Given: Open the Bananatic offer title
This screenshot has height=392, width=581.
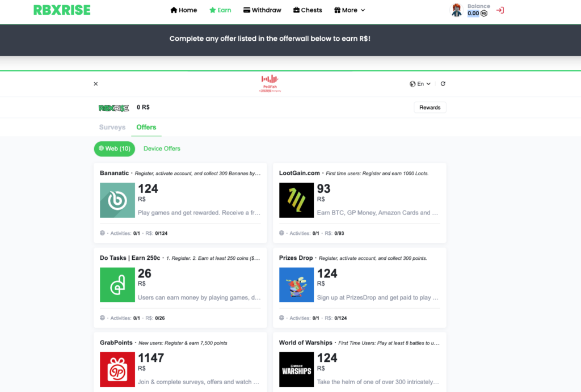Looking at the screenshot, I should coord(114,173).
